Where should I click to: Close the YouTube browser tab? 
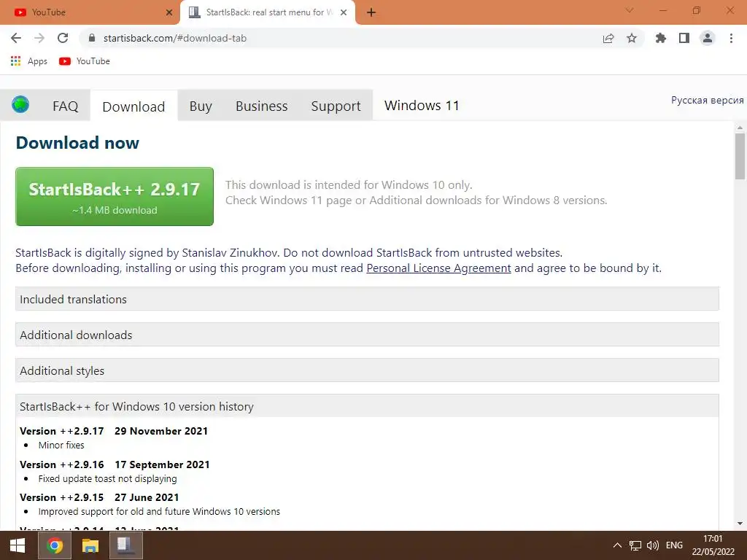(169, 12)
